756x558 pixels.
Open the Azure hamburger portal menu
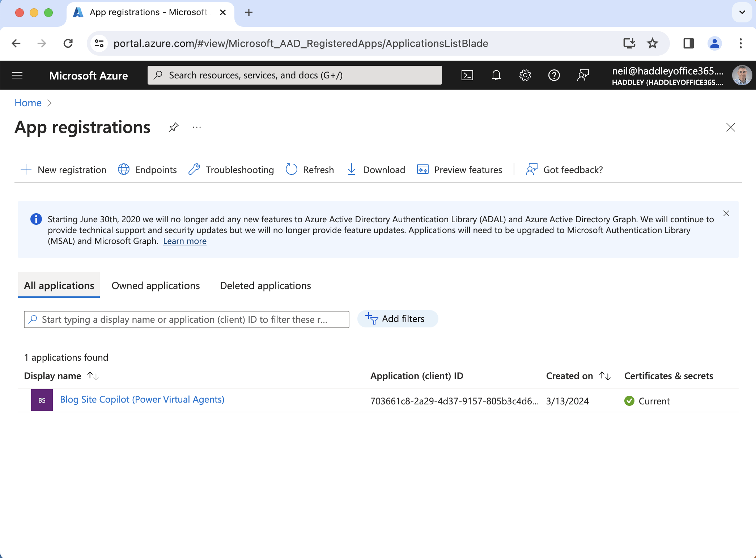[x=17, y=75]
